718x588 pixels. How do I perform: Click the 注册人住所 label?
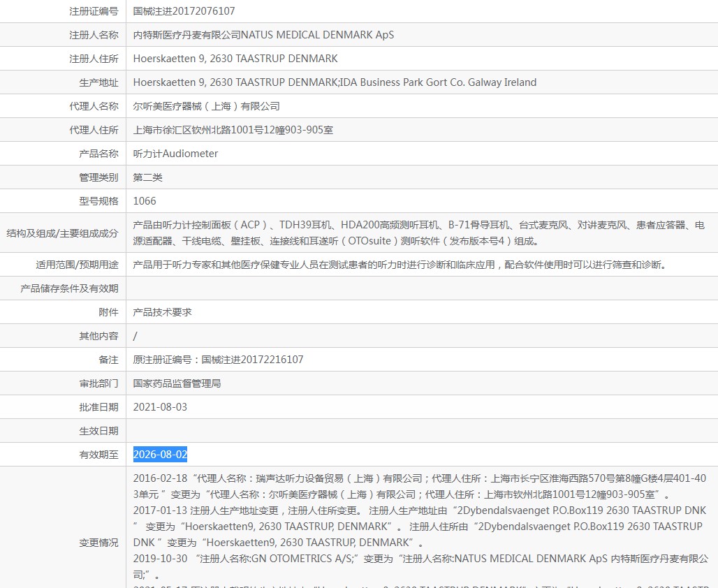click(94, 59)
